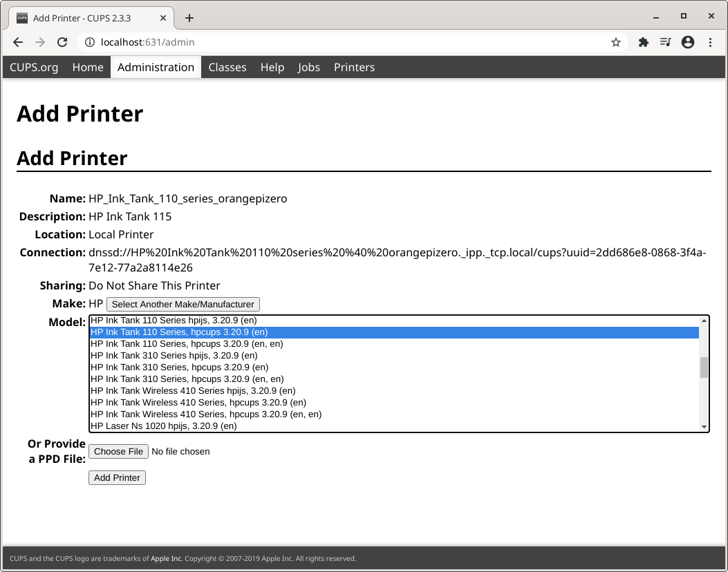Open the Jobs navigation tab

(x=309, y=67)
